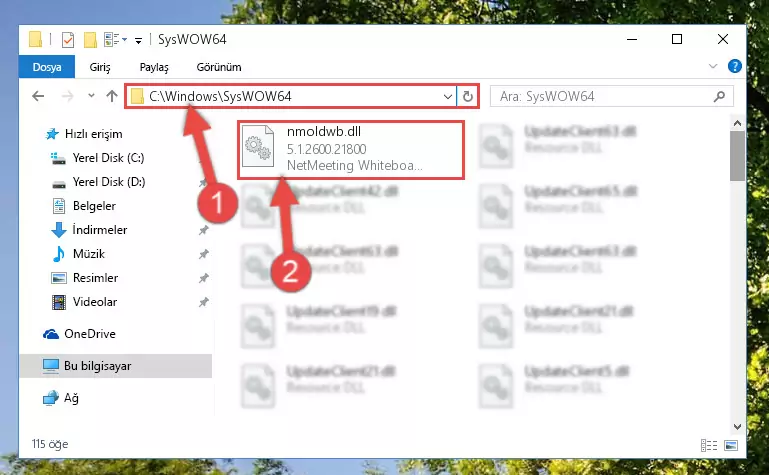
Task: Select OneDrive in navigation pane
Action: pyautogui.click(x=90, y=334)
